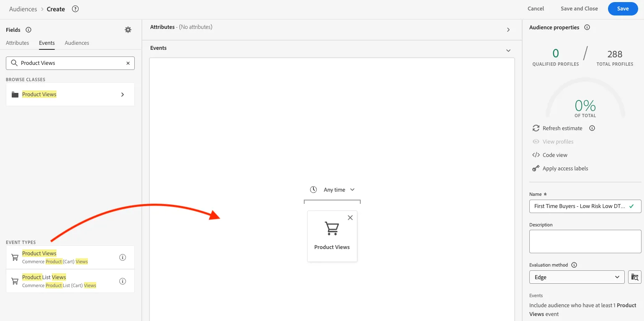Click Apply access labels
The height and width of the screenshot is (321, 644).
coord(560,168)
